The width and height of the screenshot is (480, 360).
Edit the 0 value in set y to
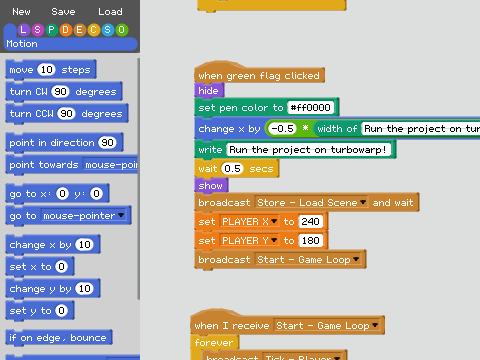(61, 311)
